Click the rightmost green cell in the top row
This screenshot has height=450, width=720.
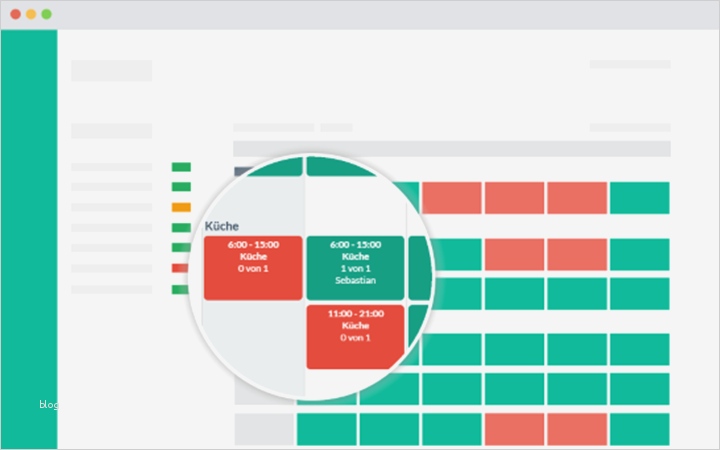tap(639, 198)
